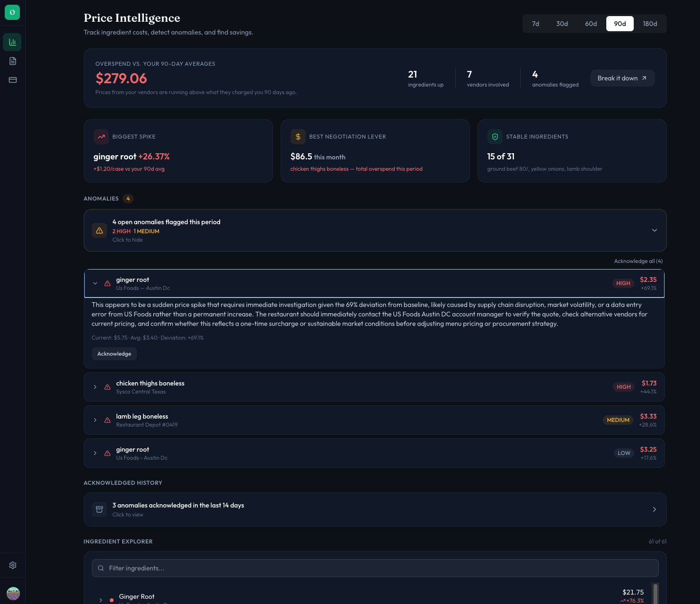The image size is (700, 604).
Task: Select the 60d time range tab
Action: tap(591, 24)
